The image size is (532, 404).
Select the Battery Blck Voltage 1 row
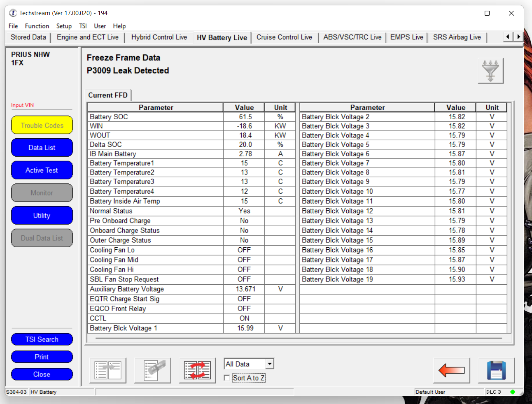(191, 328)
